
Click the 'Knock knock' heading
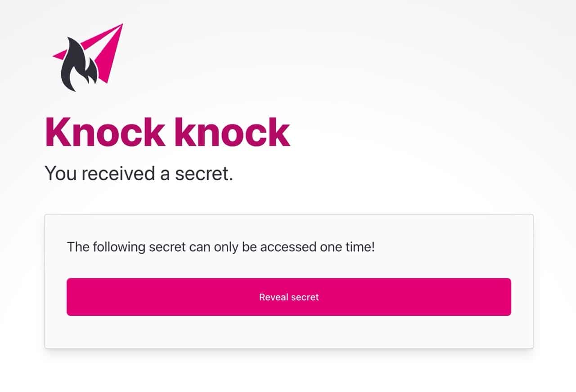point(167,132)
